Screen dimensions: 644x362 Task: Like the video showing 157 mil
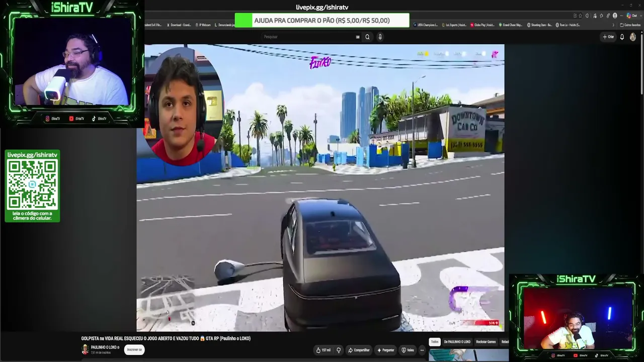coord(323,350)
